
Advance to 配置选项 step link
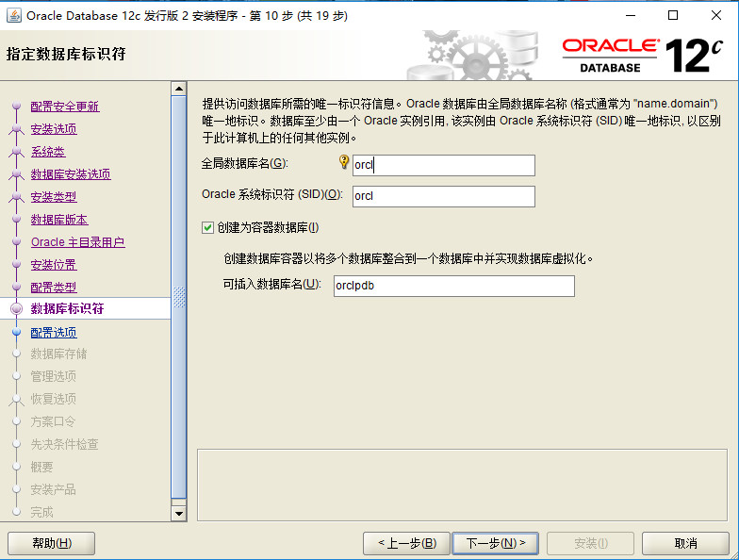54,333
